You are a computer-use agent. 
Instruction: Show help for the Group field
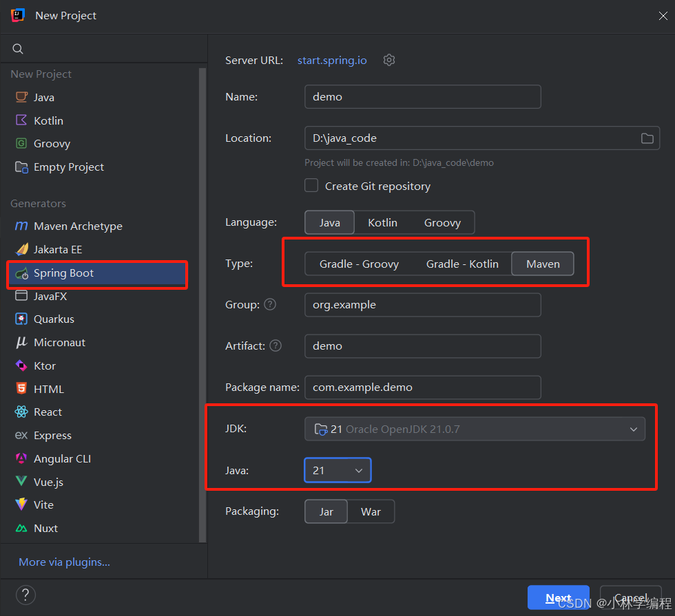tap(270, 304)
